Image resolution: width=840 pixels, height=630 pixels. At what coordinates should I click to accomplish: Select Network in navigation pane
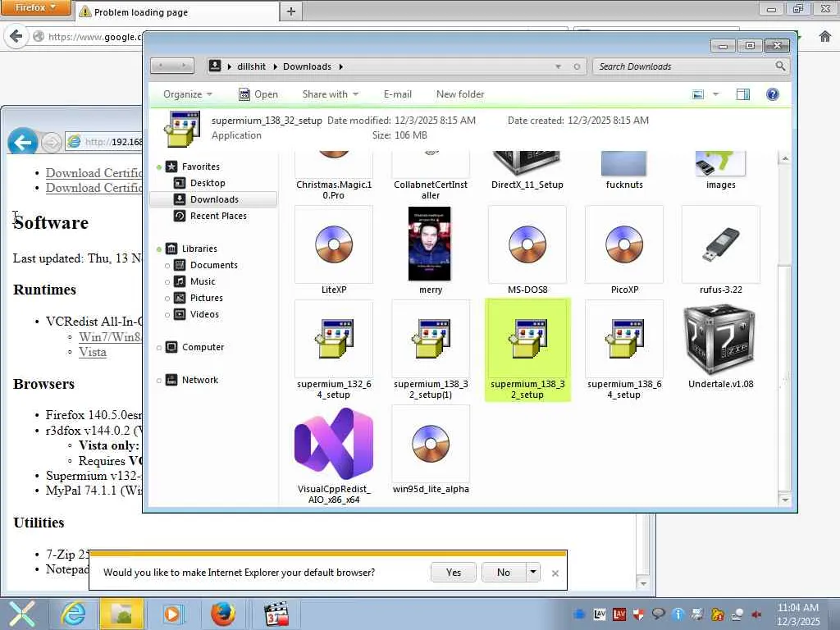199,380
